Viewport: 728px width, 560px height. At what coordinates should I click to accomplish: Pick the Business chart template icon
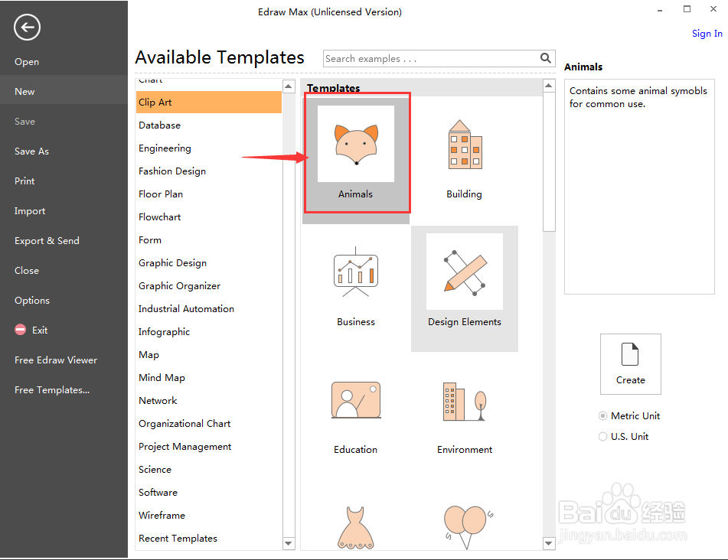[x=356, y=272]
